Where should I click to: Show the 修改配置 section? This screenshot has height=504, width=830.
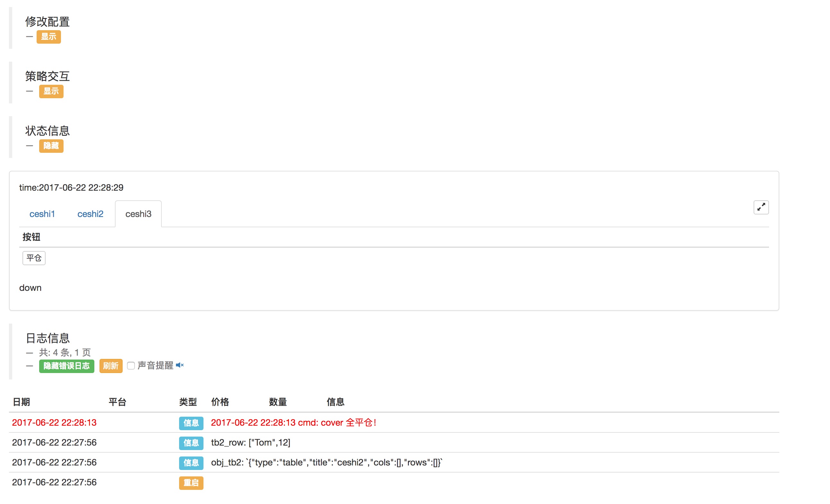pyautogui.click(x=48, y=37)
